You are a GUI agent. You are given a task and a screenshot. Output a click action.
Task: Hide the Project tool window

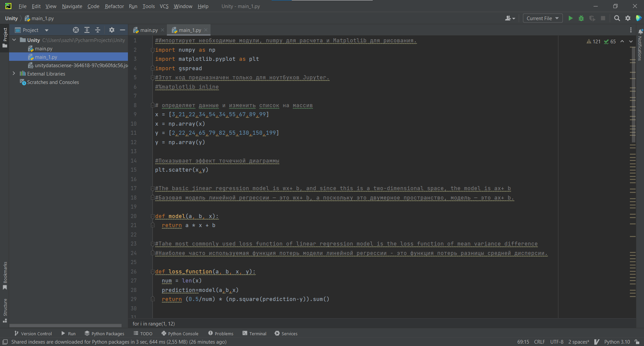[123, 30]
